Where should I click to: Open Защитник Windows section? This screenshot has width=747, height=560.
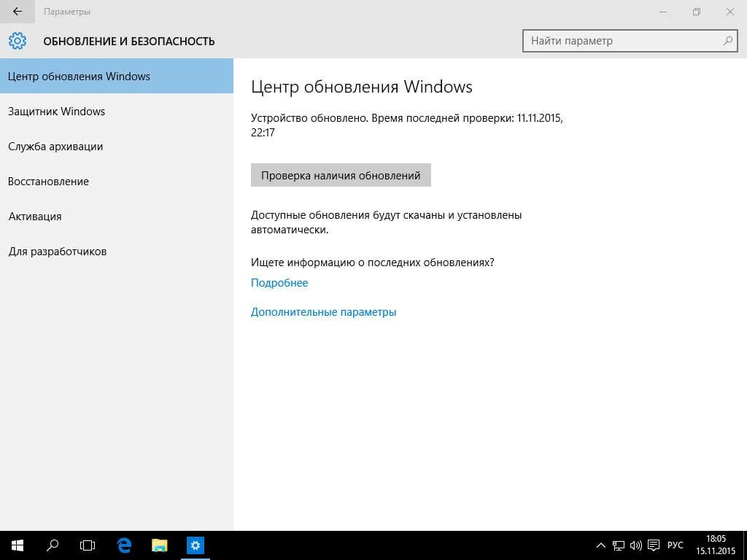tap(117, 112)
